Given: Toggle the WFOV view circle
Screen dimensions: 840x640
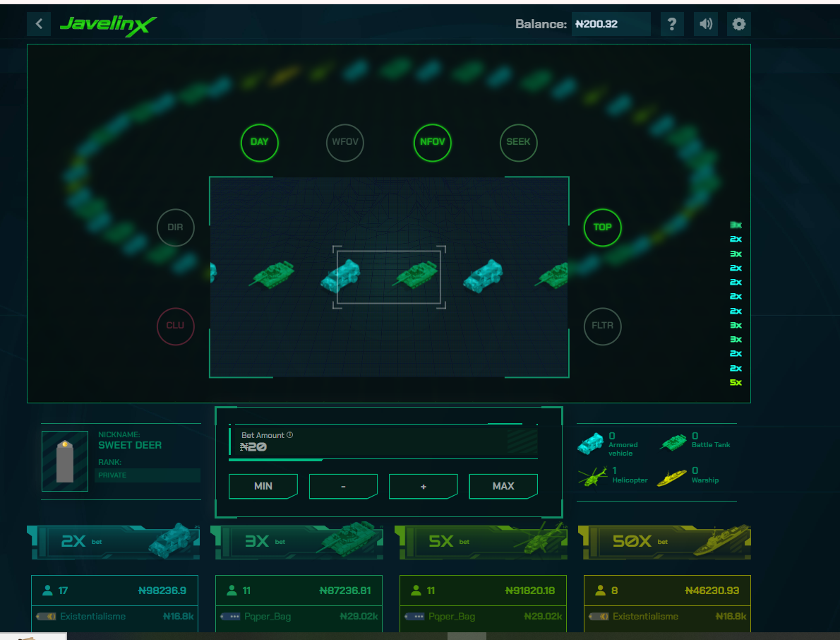Looking at the screenshot, I should (346, 142).
